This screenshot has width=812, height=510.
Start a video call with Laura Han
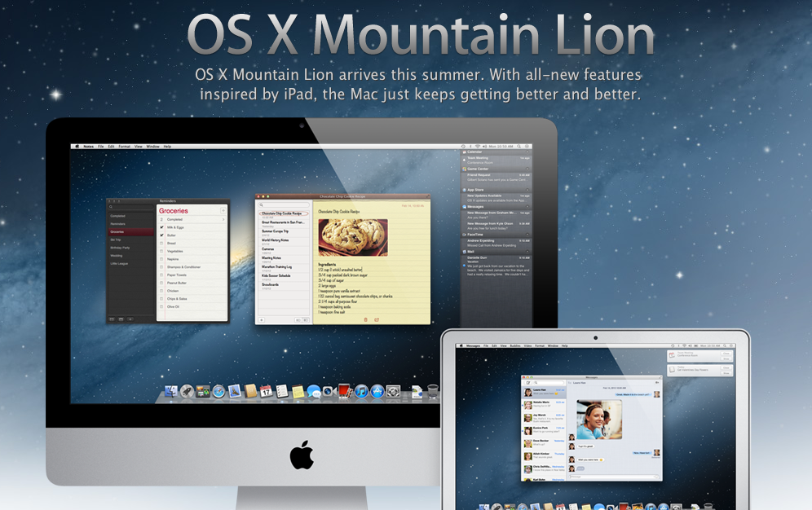[657, 383]
